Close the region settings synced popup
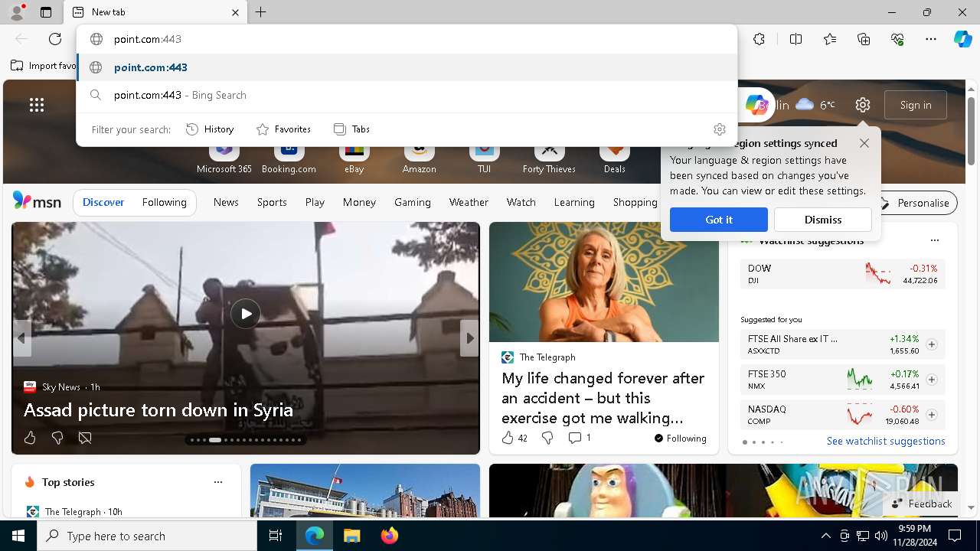Screen dimensions: 980x551 [x=864, y=143]
